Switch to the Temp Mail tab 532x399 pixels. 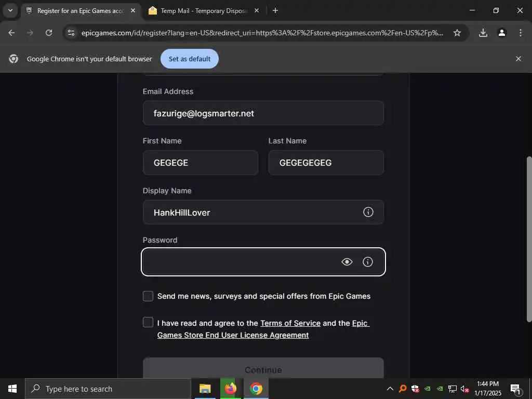pyautogui.click(x=204, y=11)
